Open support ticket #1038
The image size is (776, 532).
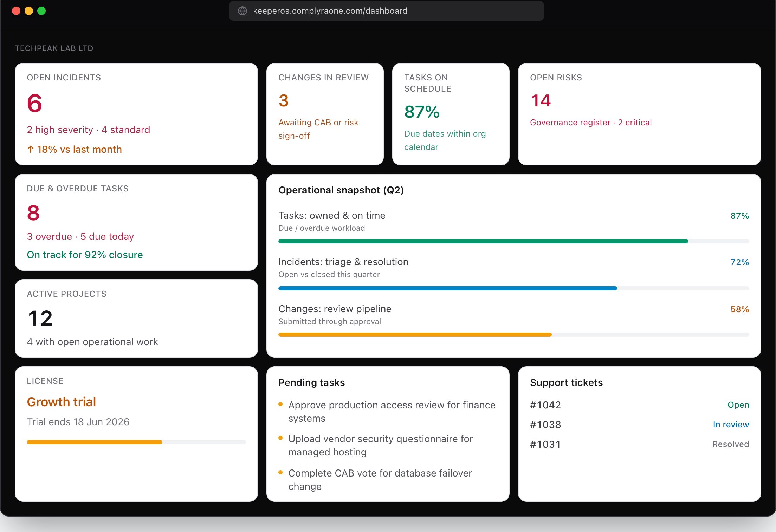545,425
